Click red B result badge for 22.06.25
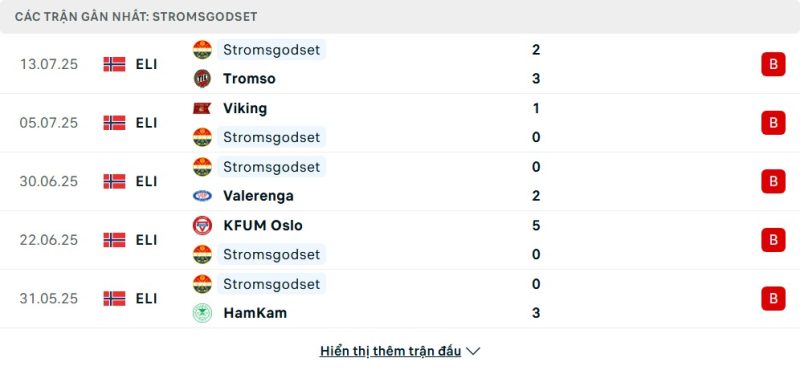This screenshot has height=374, width=800. point(773,240)
